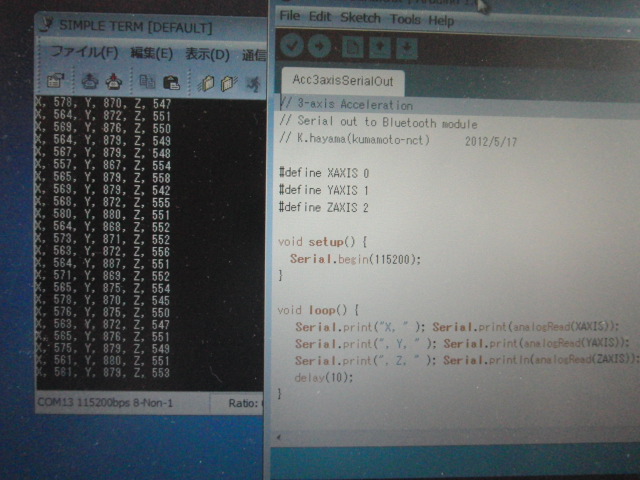Click the paste clipboard icon in Simple Term
The width and height of the screenshot is (640, 480).
[171, 83]
